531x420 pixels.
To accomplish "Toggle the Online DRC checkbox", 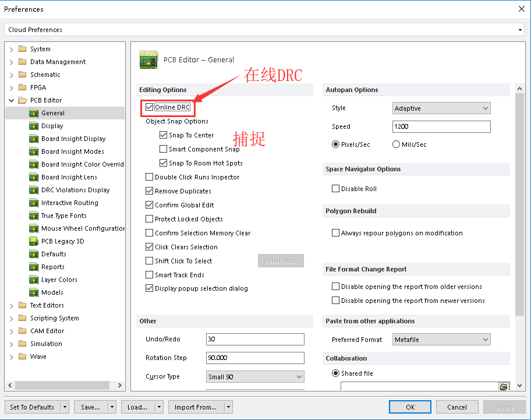I will click(x=149, y=107).
